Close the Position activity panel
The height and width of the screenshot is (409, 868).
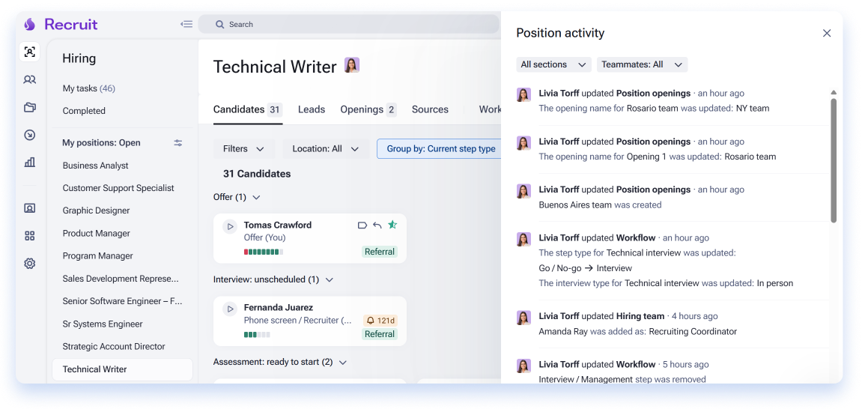827,33
